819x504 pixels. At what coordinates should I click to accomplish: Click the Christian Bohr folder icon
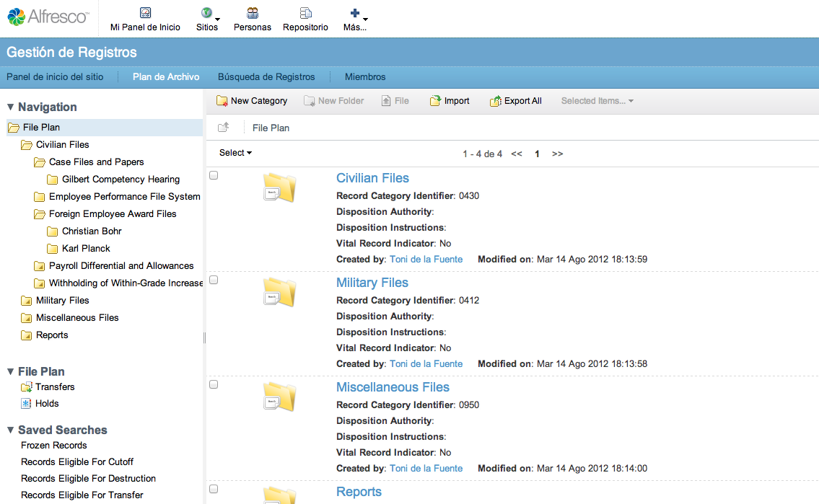52,231
